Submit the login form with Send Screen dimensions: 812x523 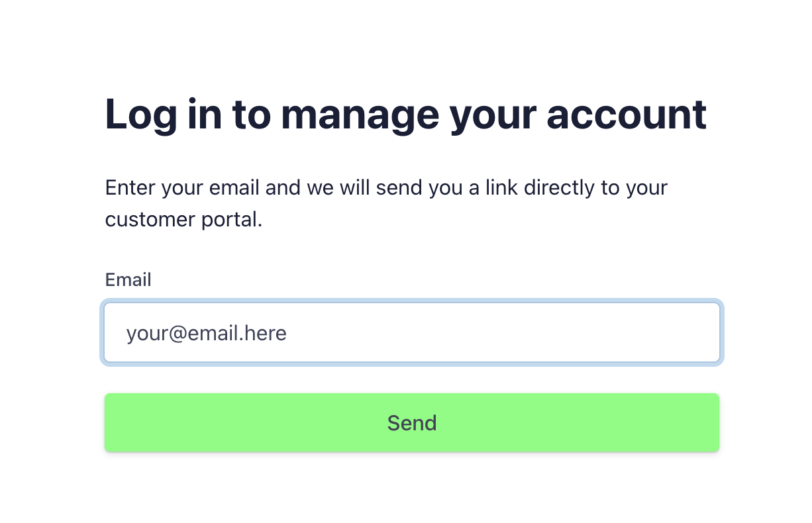(x=411, y=422)
